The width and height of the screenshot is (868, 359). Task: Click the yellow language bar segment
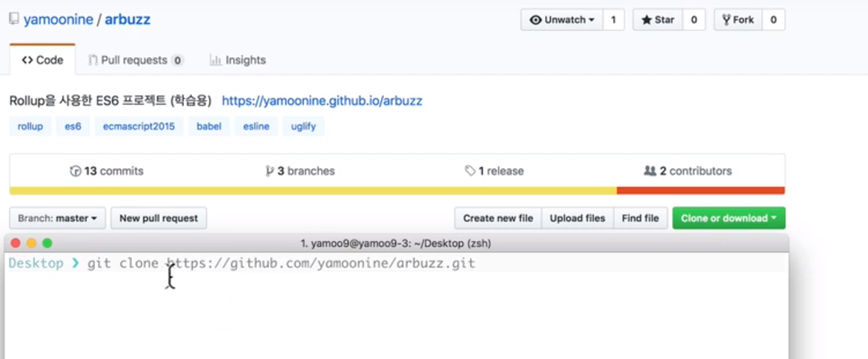[x=313, y=190]
